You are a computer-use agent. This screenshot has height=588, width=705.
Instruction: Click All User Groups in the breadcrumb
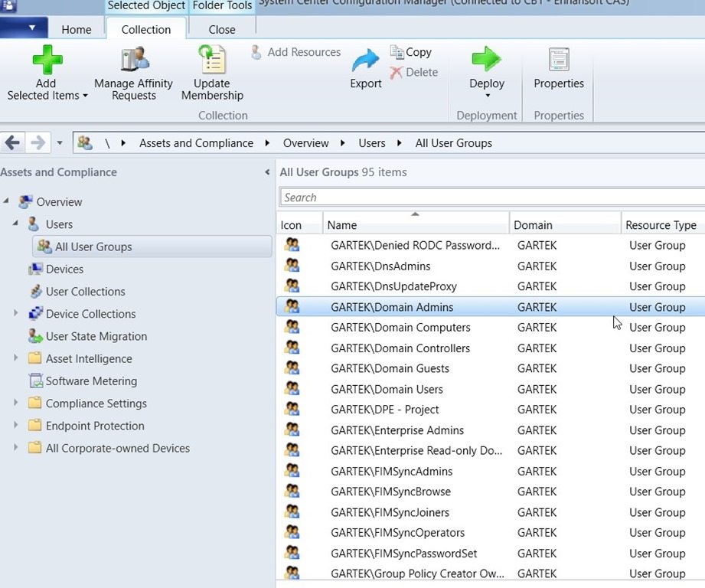click(x=454, y=143)
